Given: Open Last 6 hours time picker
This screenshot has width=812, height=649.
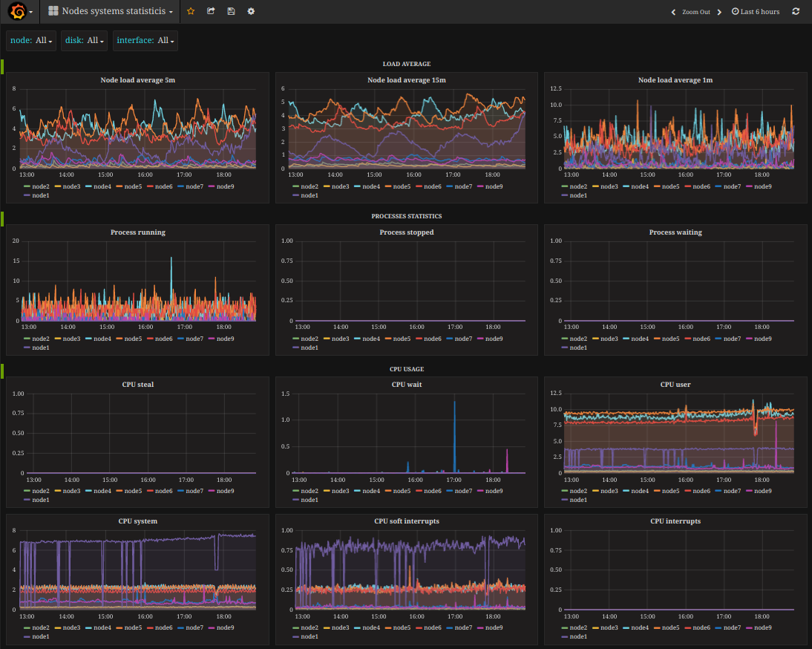Looking at the screenshot, I should tap(756, 12).
